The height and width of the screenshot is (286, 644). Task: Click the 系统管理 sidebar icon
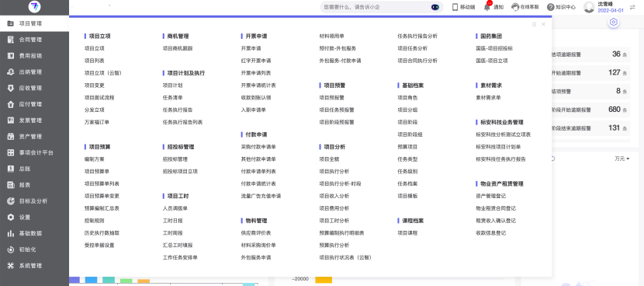(11, 266)
